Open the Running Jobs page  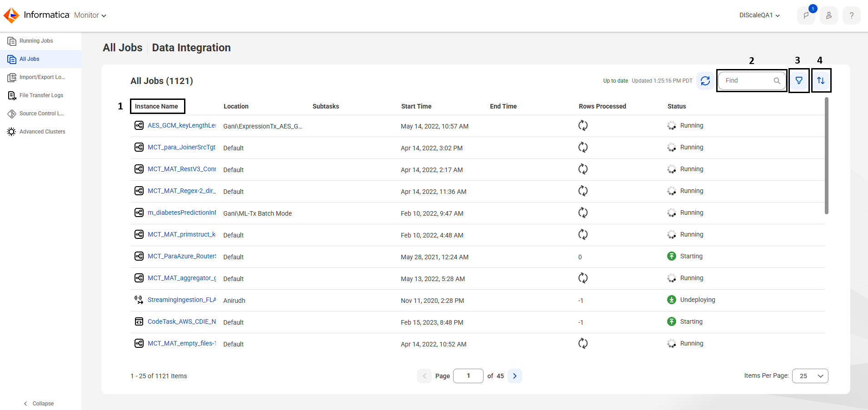click(36, 41)
